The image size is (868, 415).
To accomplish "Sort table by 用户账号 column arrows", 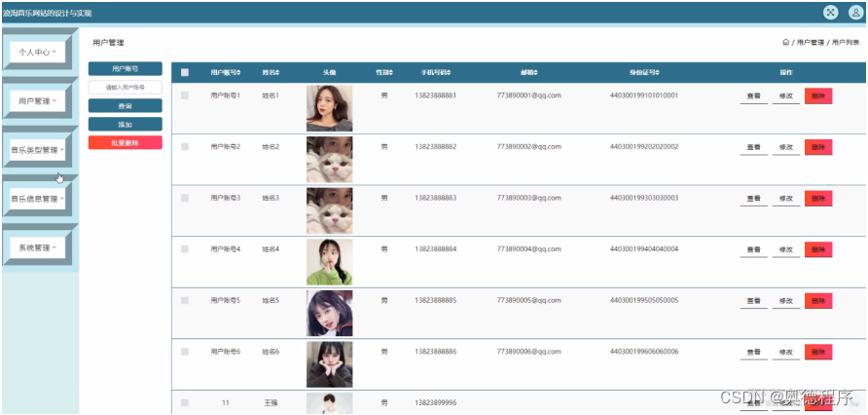I will pos(239,73).
